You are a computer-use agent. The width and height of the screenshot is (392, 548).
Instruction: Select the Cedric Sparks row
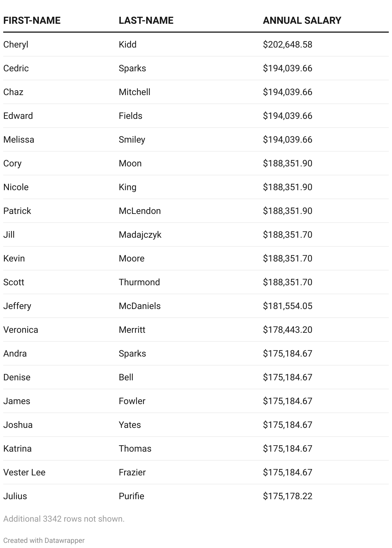click(196, 68)
